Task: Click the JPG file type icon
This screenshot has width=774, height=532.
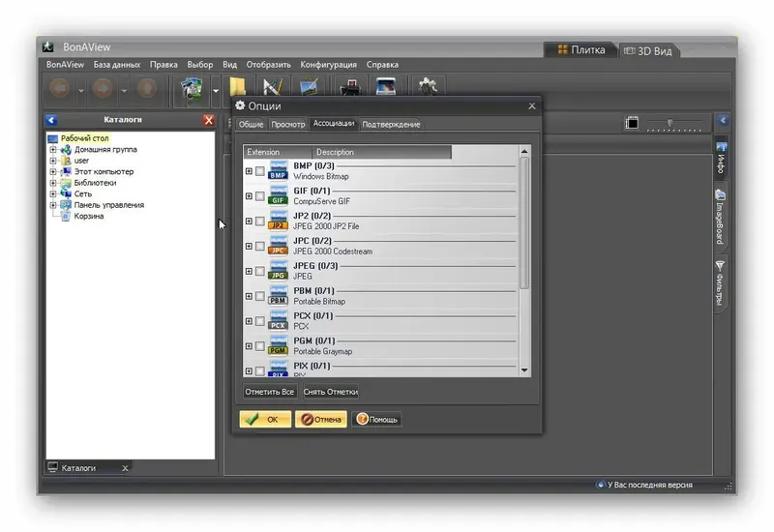Action: pos(278,271)
